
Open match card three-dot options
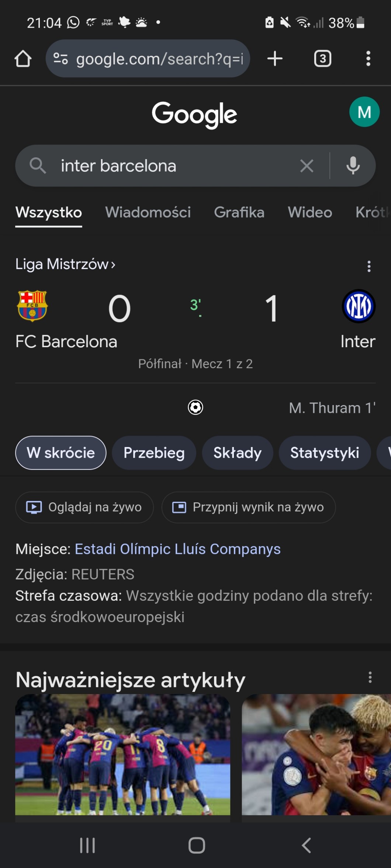coord(369,266)
